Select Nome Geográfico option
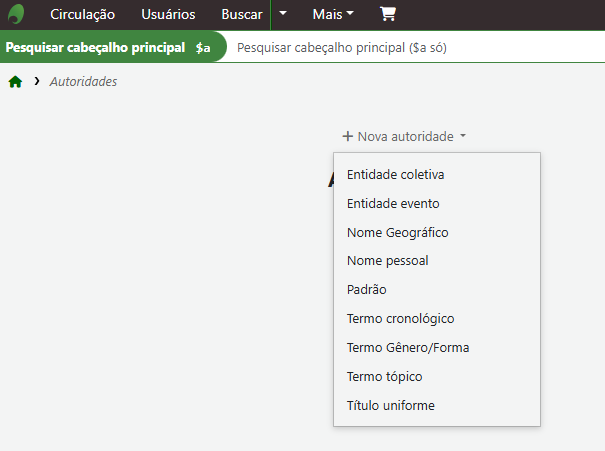The height and width of the screenshot is (451, 605). point(397,232)
